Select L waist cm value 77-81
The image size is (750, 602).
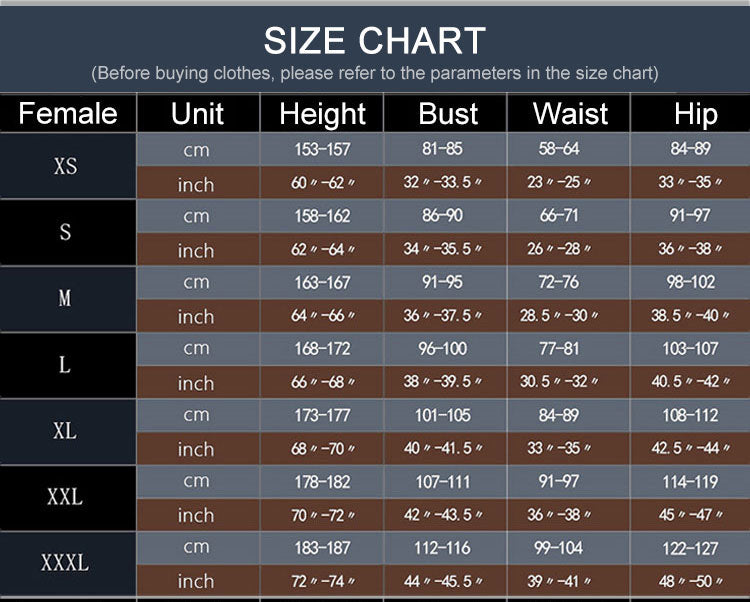point(559,348)
